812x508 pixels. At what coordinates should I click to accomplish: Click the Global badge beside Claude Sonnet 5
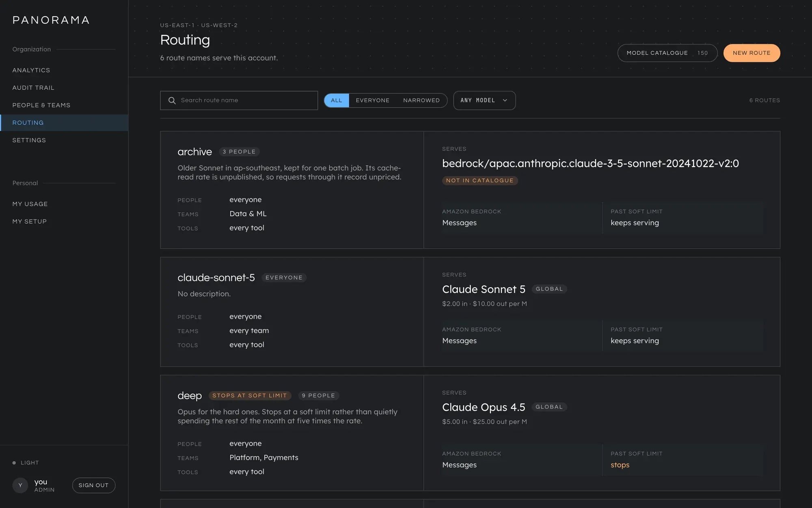click(x=549, y=289)
